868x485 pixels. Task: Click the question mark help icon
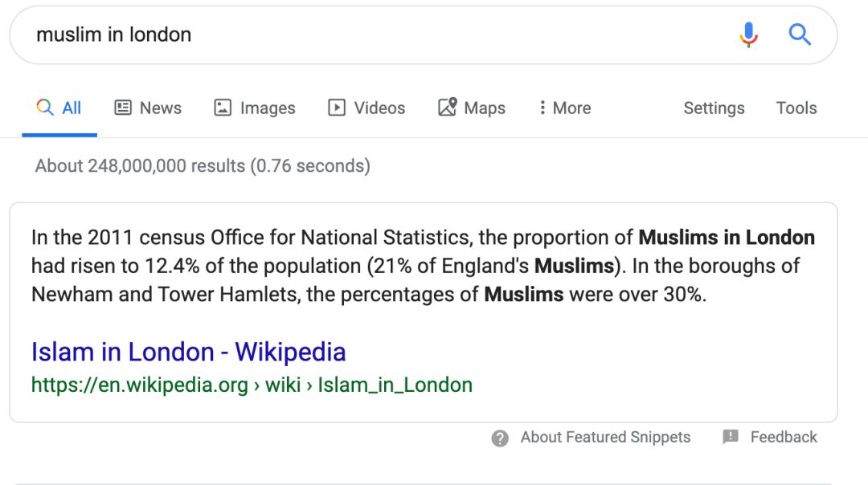(500, 438)
